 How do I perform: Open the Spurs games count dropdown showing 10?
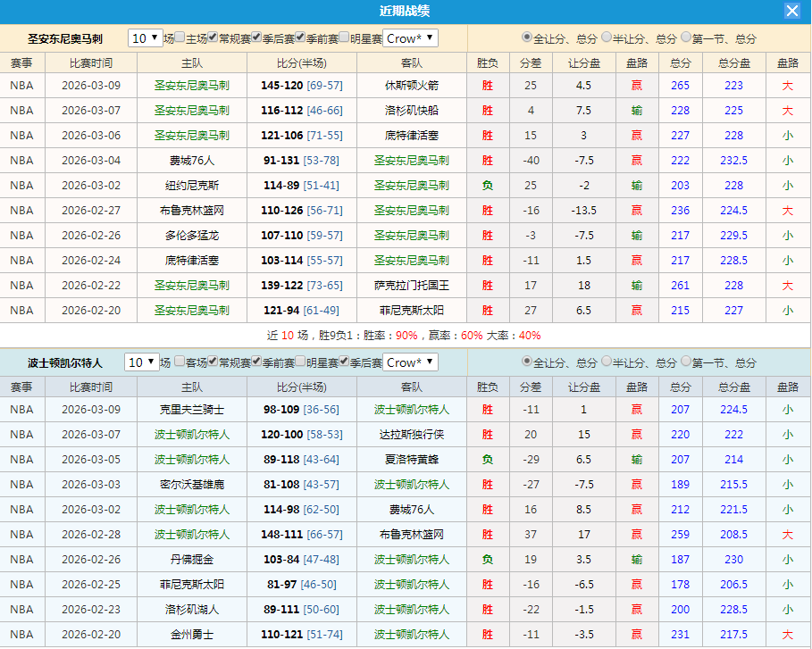tap(146, 37)
